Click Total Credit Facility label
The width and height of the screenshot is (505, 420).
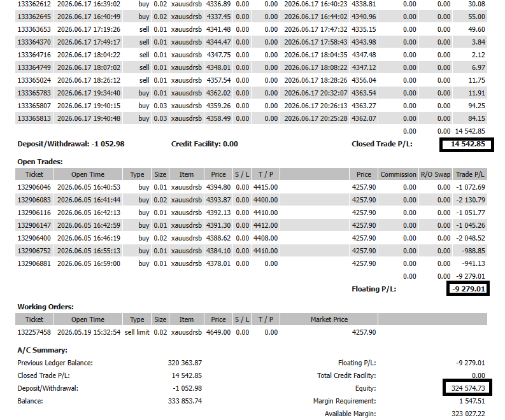346,375
